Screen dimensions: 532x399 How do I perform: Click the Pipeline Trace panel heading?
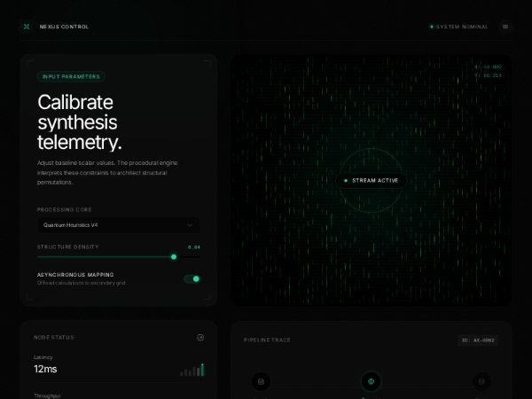(x=267, y=340)
